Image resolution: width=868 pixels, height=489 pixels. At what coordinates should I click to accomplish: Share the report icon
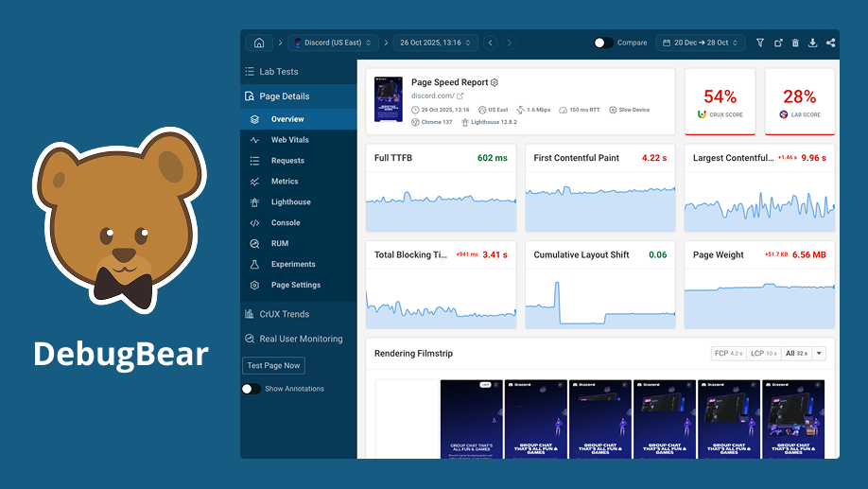coord(830,43)
